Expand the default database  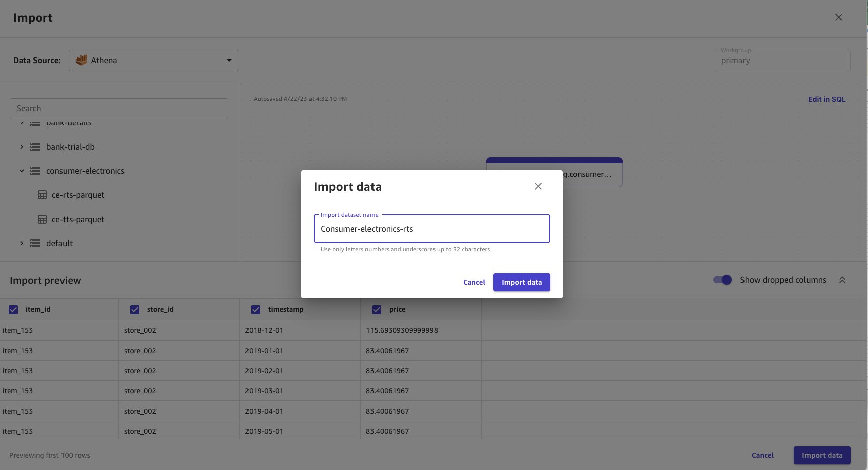(22, 243)
